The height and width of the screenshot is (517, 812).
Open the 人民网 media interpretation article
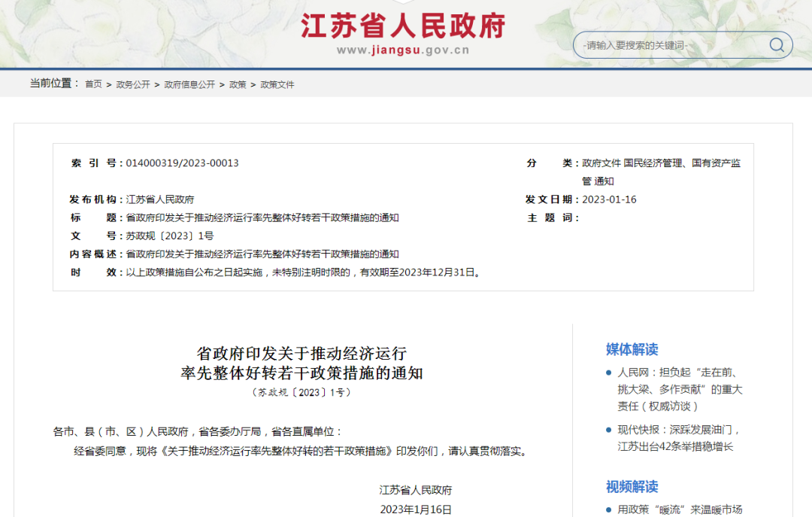click(680, 388)
